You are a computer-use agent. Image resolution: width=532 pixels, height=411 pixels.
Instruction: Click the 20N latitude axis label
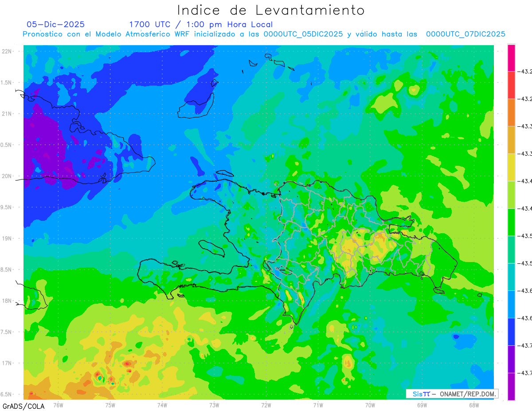tap(7, 176)
